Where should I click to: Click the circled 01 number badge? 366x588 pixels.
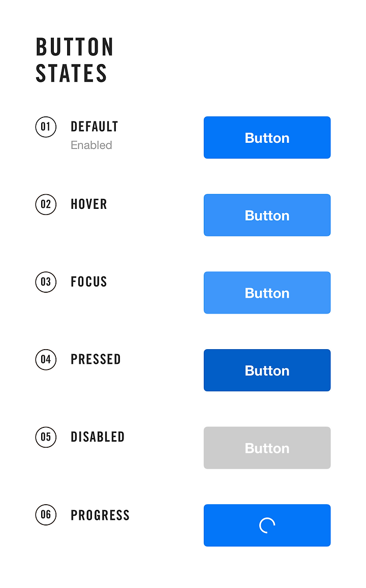46,127
